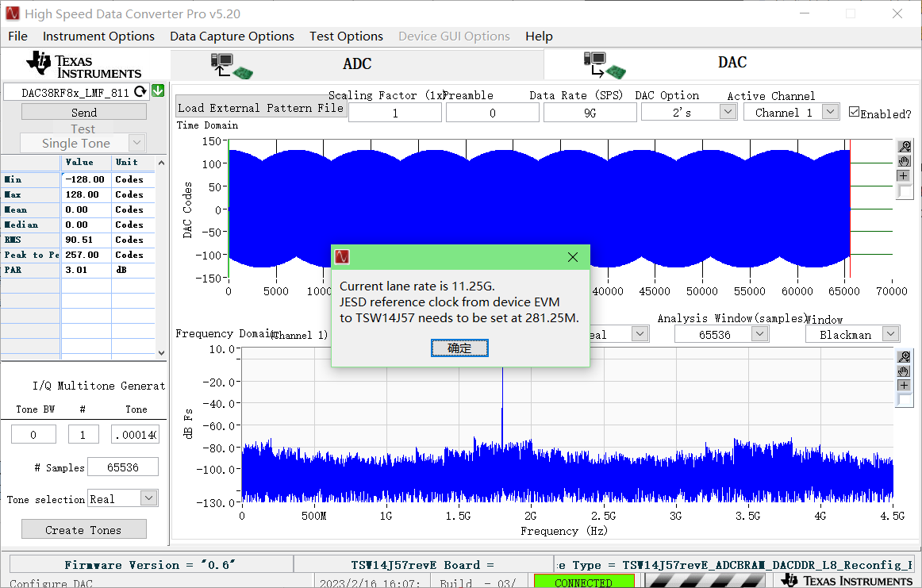Click the number of tones # field

click(x=83, y=435)
